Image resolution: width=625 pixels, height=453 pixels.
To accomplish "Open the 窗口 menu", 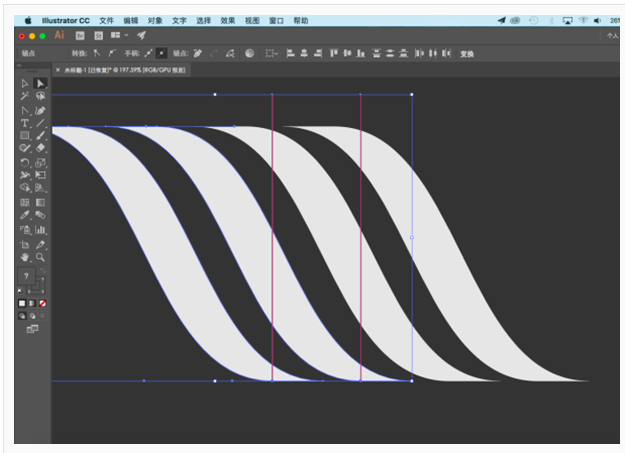I will click(276, 20).
